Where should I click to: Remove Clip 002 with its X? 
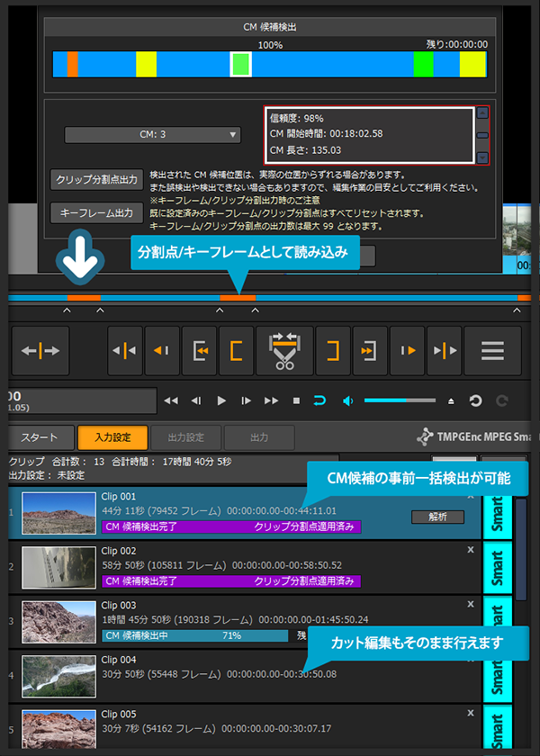coord(471,550)
